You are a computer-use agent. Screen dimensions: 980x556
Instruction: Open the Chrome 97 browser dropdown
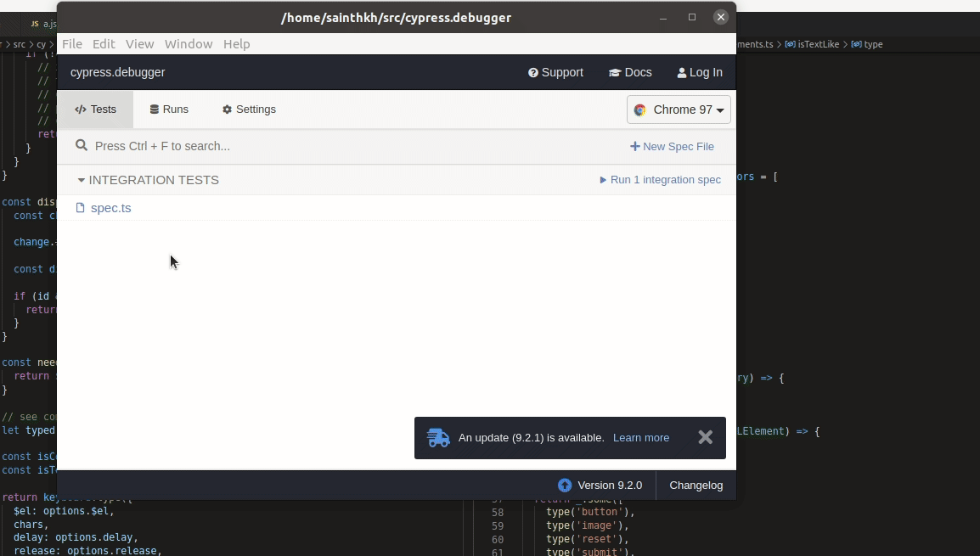click(x=679, y=110)
